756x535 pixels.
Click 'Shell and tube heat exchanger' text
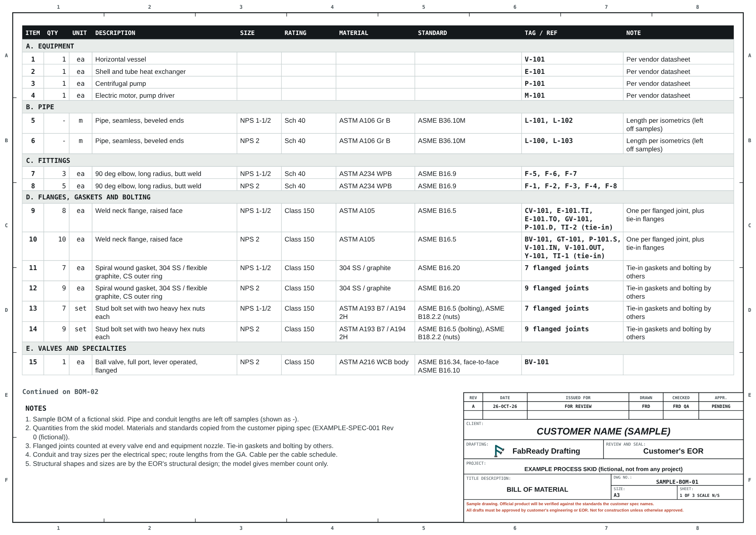141,71
